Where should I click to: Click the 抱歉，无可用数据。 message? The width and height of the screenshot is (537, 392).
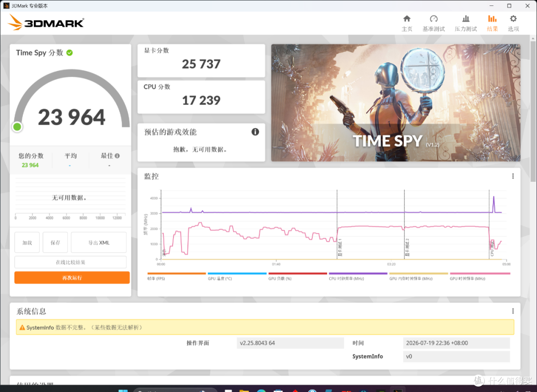coord(200,150)
